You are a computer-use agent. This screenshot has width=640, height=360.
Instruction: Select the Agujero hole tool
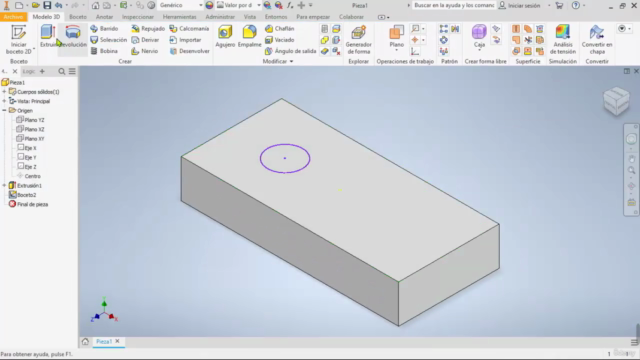point(225,36)
